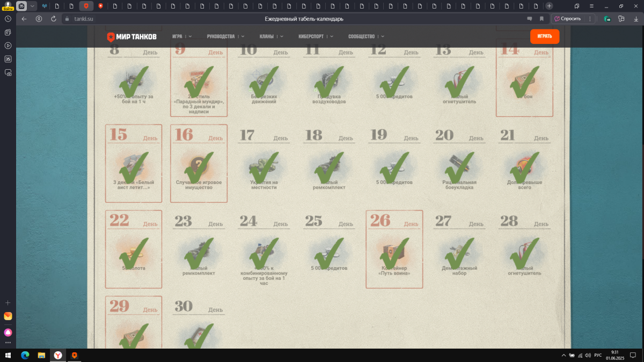Open File Explorer from the taskbar

[x=41, y=355]
